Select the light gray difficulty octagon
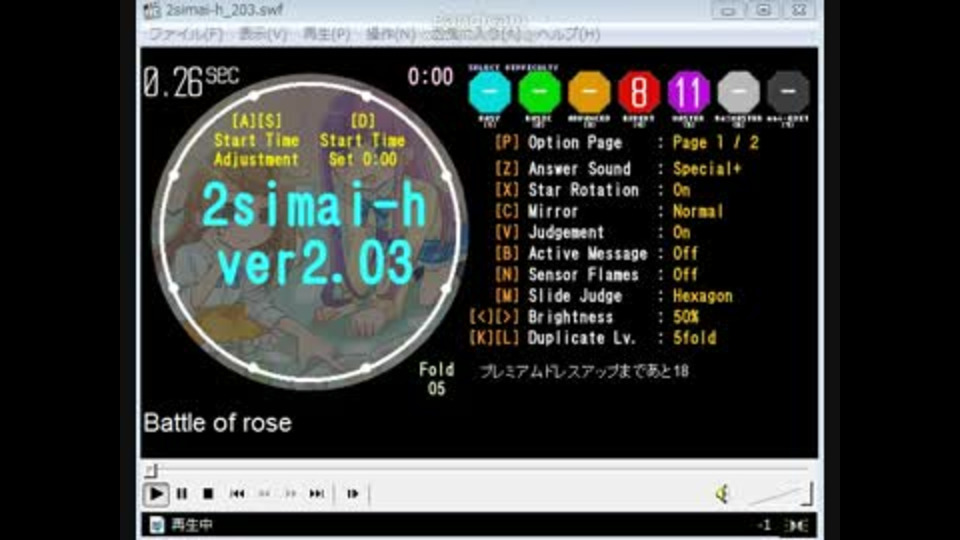This screenshot has width=960, height=540. coord(738,92)
